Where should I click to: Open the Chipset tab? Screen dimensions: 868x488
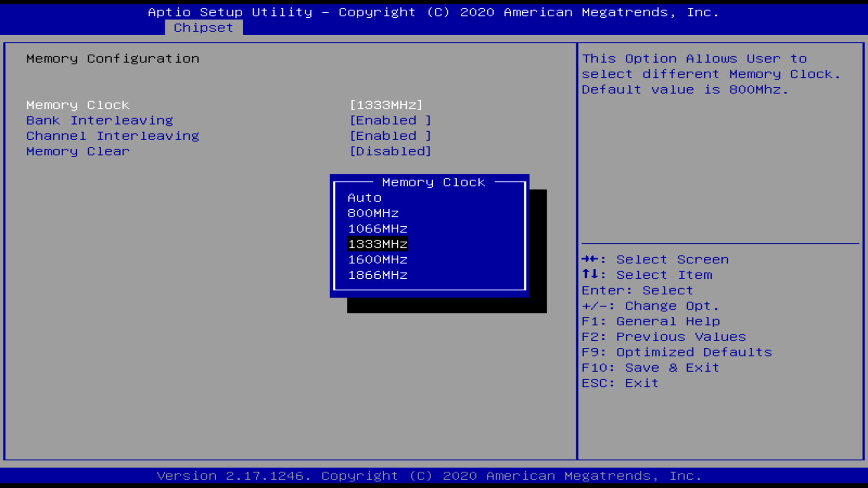point(203,28)
